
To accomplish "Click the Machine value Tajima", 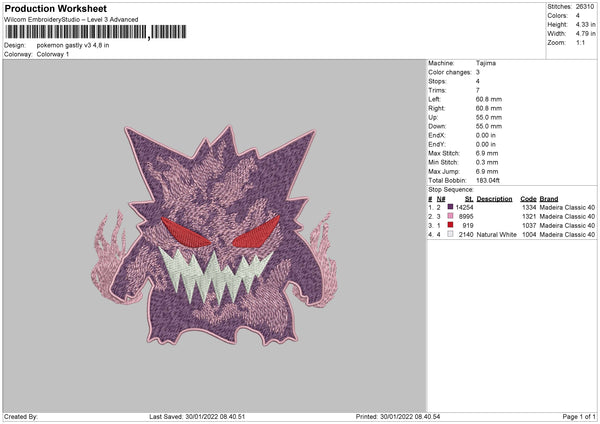I will click(x=487, y=63).
